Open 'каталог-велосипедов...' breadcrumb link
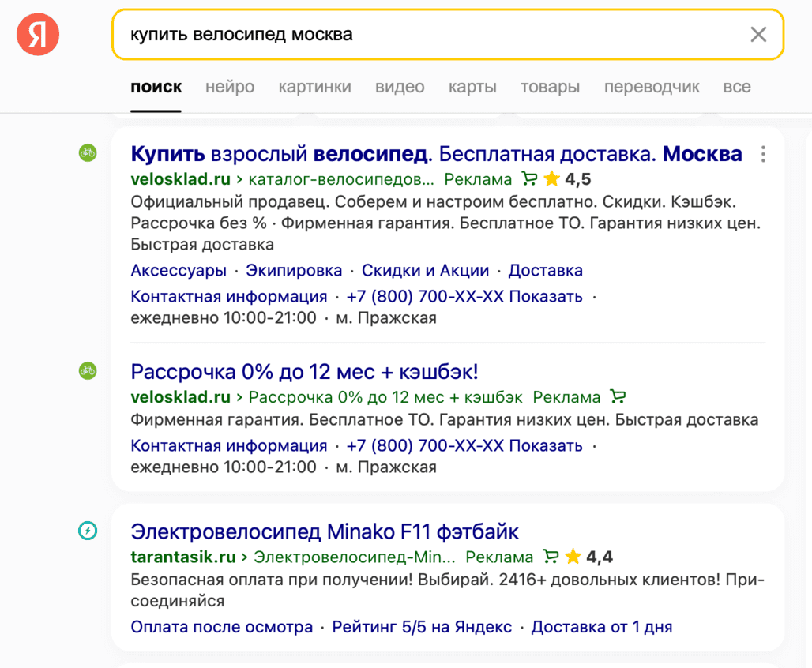 (341, 179)
